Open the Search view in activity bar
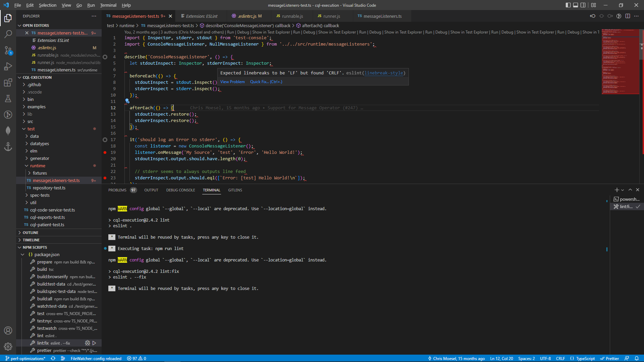 pos(8,34)
